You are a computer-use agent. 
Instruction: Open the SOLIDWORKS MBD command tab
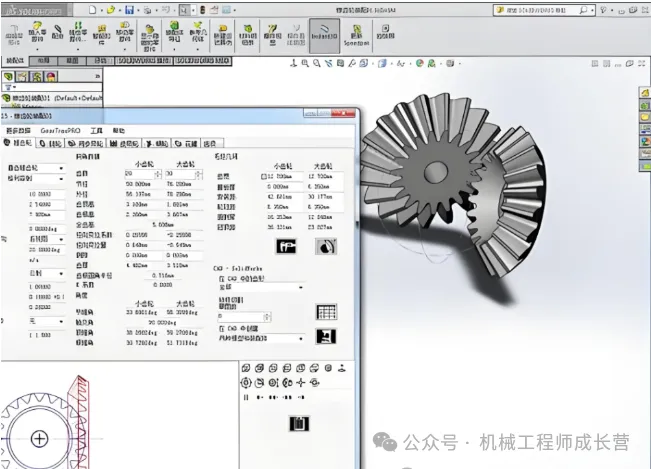[202, 61]
